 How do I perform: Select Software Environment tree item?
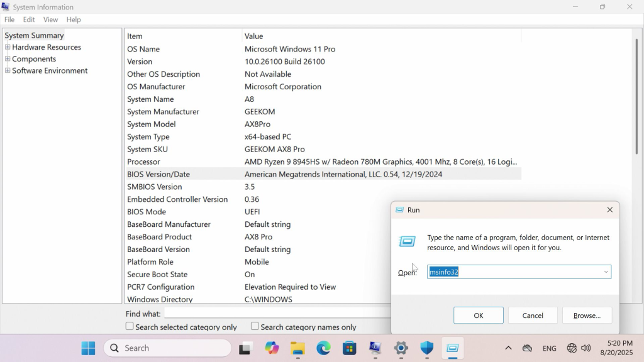click(x=50, y=70)
